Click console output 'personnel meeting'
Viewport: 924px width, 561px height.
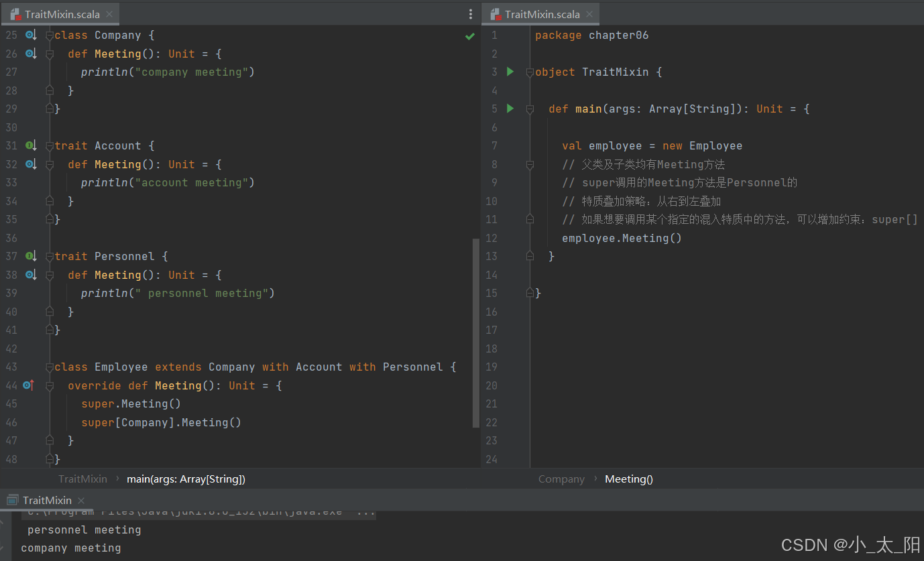click(x=84, y=529)
